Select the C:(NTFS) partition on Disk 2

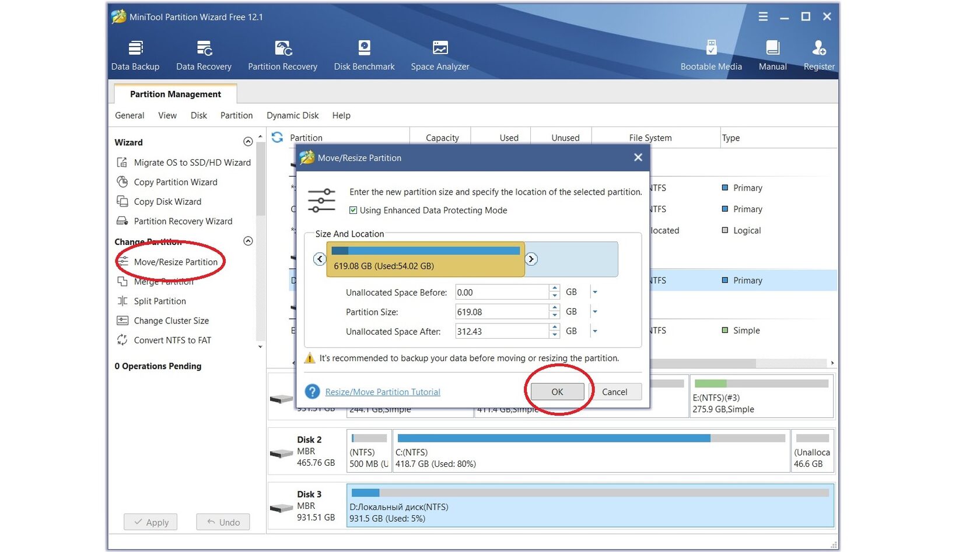point(591,451)
